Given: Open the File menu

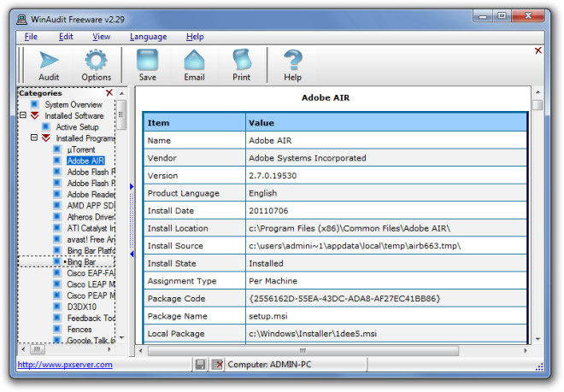Looking at the screenshot, I should (31, 37).
